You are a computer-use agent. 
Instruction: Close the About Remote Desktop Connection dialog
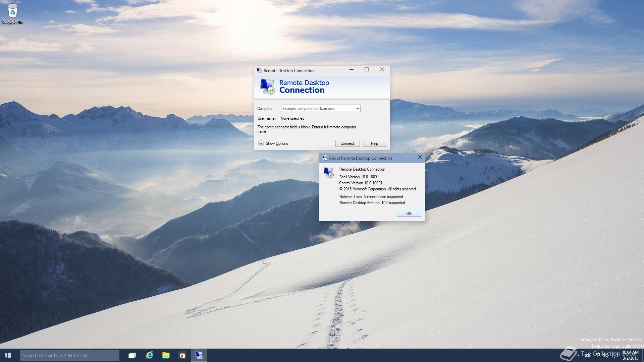coord(420,157)
